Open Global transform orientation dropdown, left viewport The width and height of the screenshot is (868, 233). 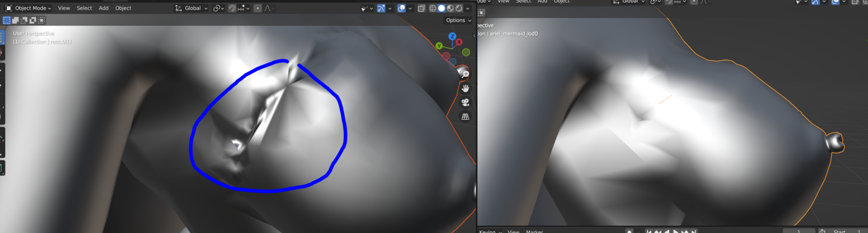[191, 8]
